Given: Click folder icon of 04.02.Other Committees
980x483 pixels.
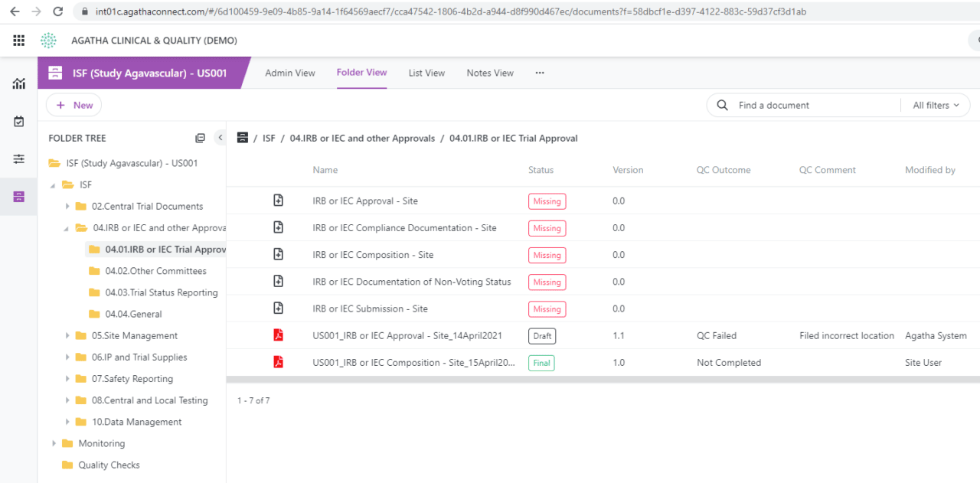Looking at the screenshot, I should 95,271.
